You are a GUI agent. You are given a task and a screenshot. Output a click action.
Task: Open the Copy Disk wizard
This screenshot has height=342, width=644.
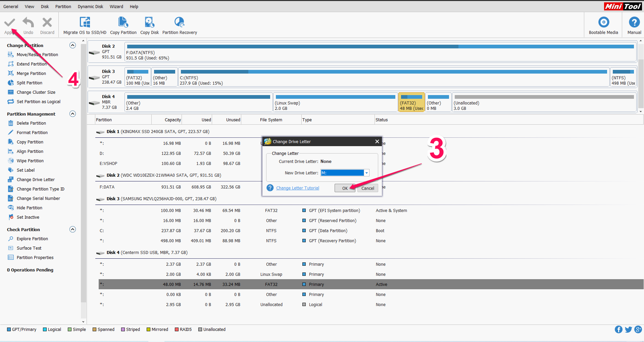[x=149, y=23]
